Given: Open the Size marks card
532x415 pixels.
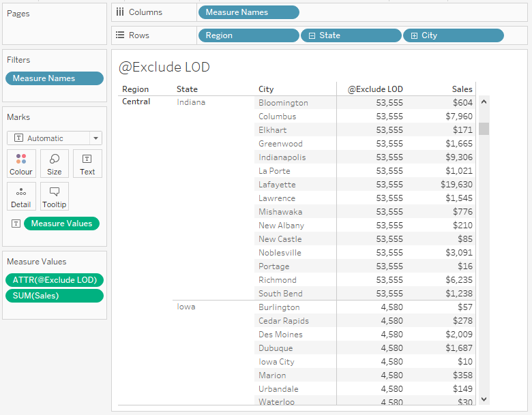Looking at the screenshot, I should point(55,164).
